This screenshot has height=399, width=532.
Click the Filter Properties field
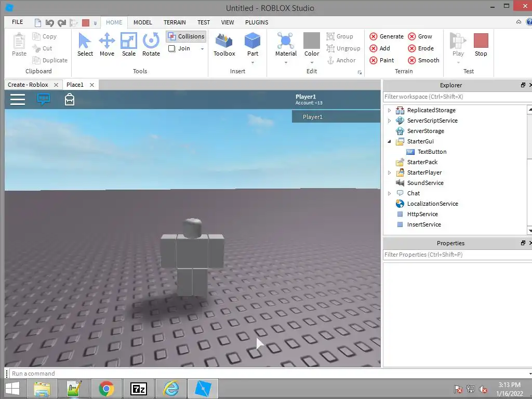(x=457, y=255)
